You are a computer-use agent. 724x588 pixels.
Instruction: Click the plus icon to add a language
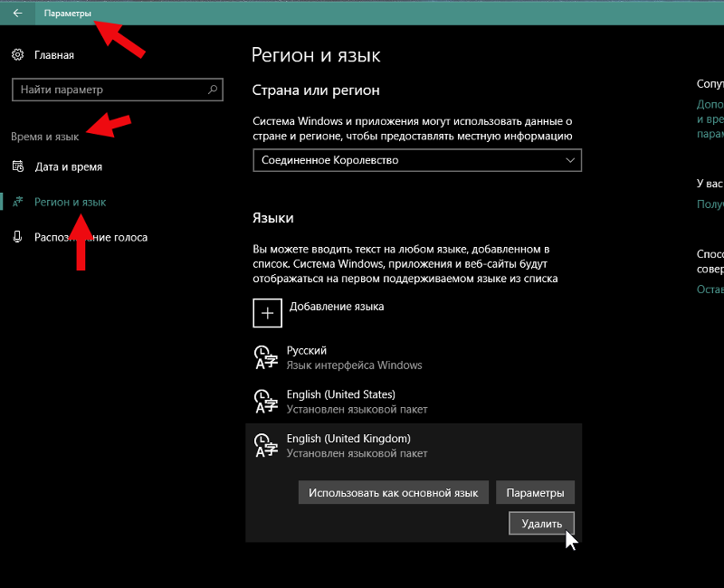tap(267, 313)
